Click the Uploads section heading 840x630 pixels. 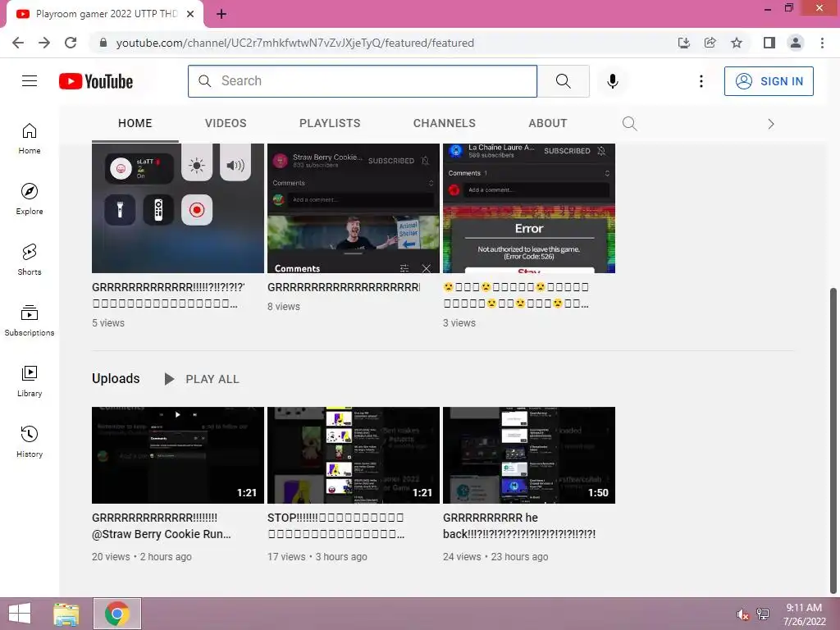click(x=116, y=379)
